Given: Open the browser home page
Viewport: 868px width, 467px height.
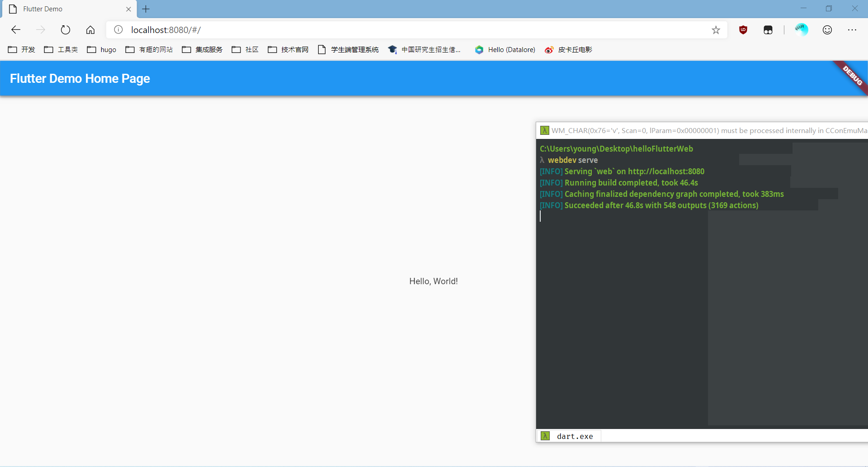Looking at the screenshot, I should pyautogui.click(x=90, y=30).
